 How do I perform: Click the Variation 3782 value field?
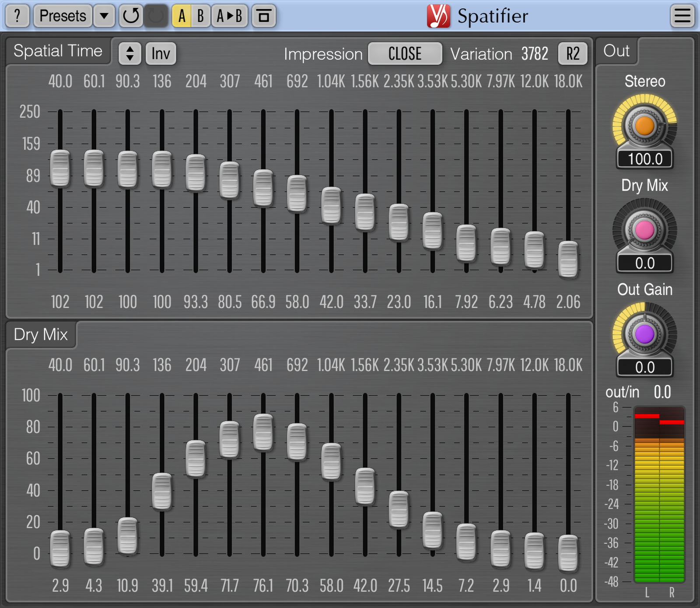535,54
